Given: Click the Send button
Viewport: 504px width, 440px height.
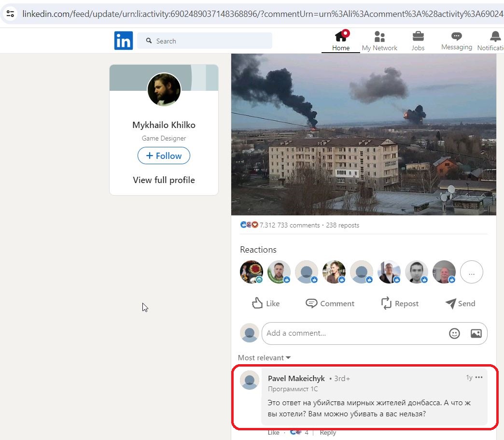Looking at the screenshot, I should coord(460,303).
